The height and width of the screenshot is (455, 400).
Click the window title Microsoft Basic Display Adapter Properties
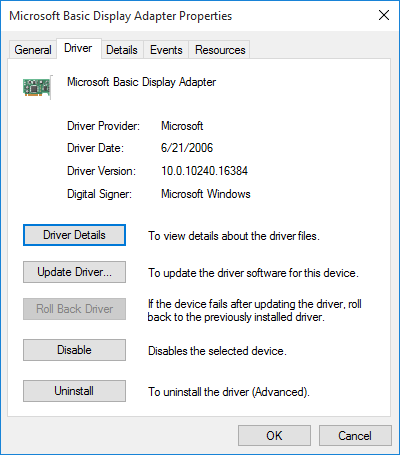121,16
